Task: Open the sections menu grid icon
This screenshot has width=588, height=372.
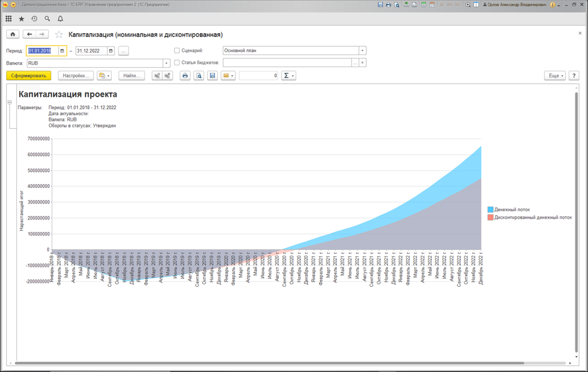Action: [x=8, y=19]
